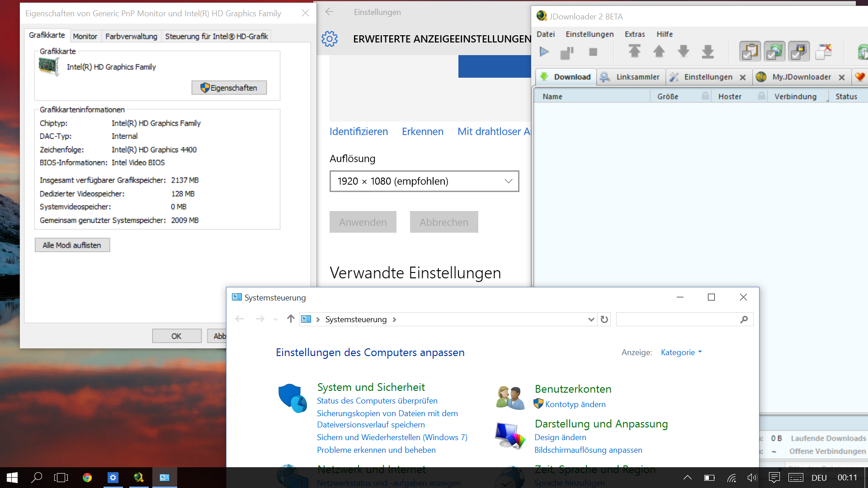Screen dimensions: 868x488
Task: Switch to the Monitor tab
Action: [x=85, y=36]
